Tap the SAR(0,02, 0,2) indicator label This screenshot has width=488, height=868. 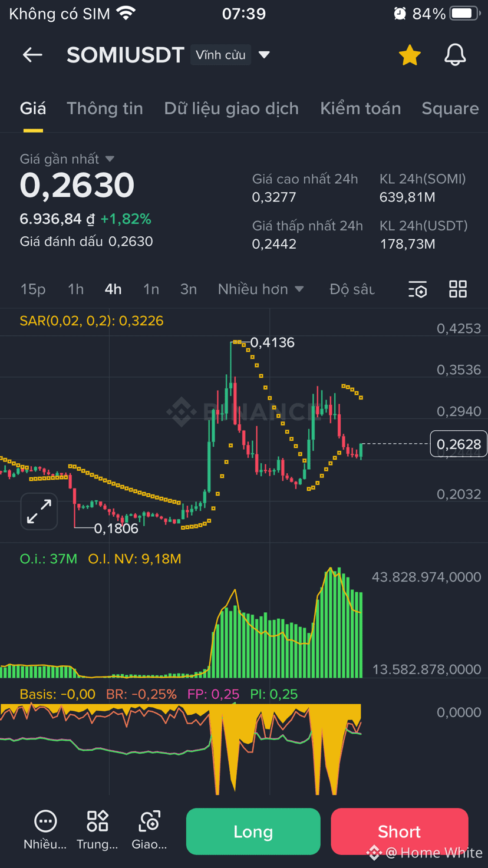tap(91, 321)
